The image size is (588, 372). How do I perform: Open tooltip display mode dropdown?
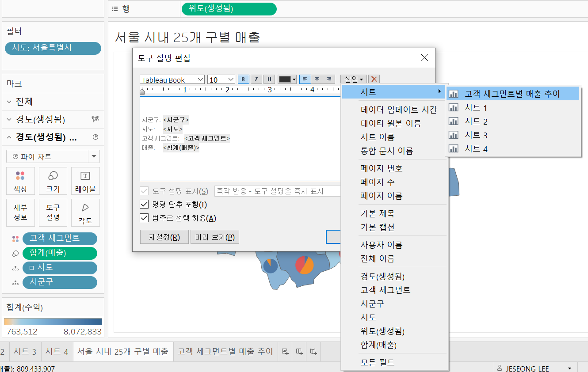coord(278,191)
